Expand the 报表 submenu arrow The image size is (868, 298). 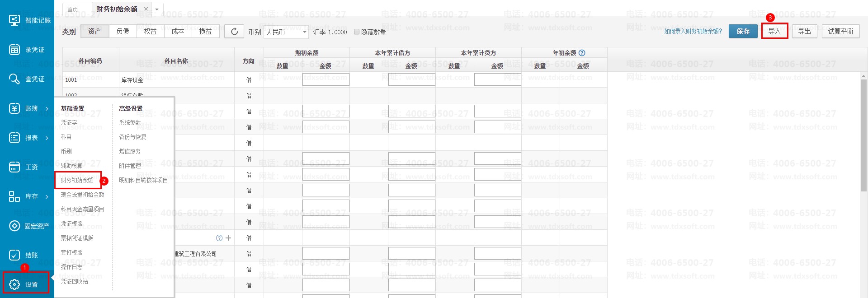click(x=47, y=138)
